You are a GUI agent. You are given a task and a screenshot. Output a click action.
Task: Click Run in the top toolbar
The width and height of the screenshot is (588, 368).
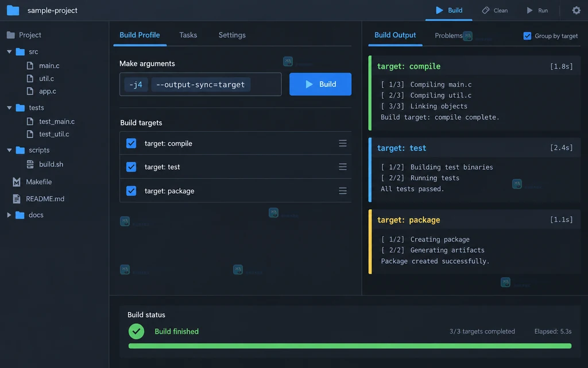[x=537, y=10]
